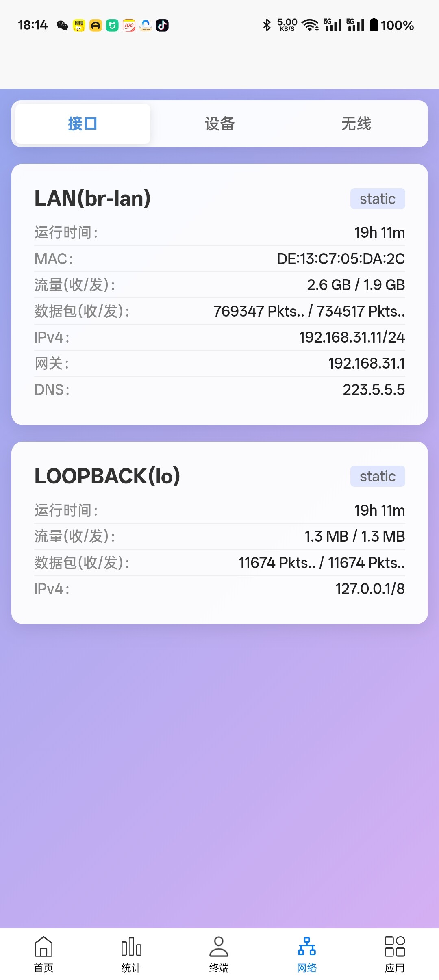Tap the LAN MAC address value
Screen dimensions: 439x980
click(x=341, y=259)
